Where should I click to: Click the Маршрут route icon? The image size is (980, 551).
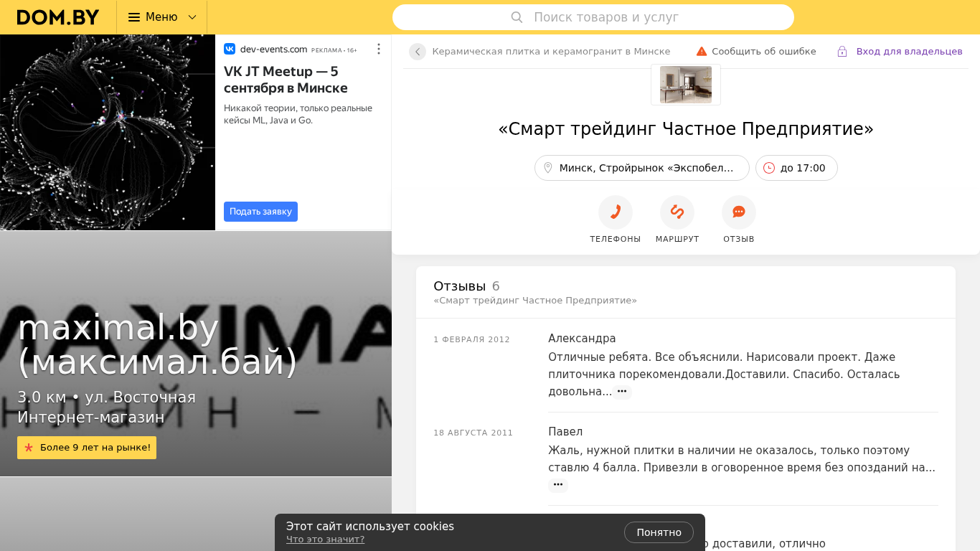677,212
